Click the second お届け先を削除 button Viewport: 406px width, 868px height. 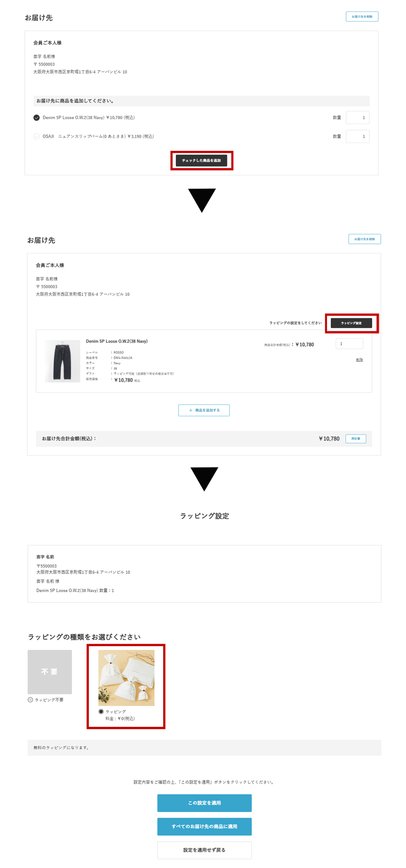[365, 239]
